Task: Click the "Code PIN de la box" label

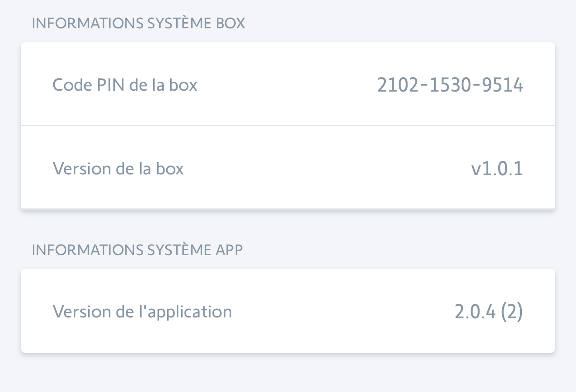Action: click(125, 85)
